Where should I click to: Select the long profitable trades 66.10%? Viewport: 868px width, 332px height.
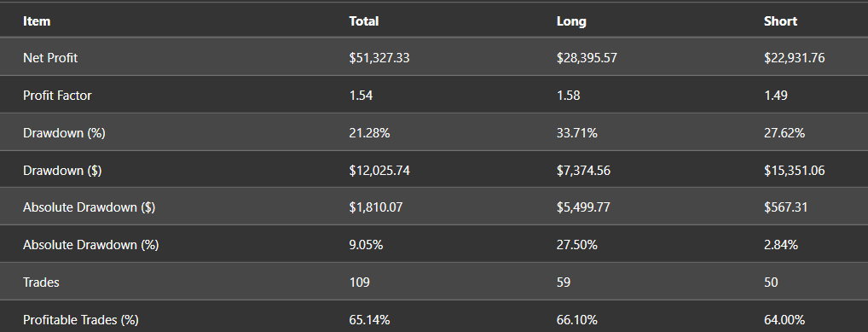tap(577, 320)
